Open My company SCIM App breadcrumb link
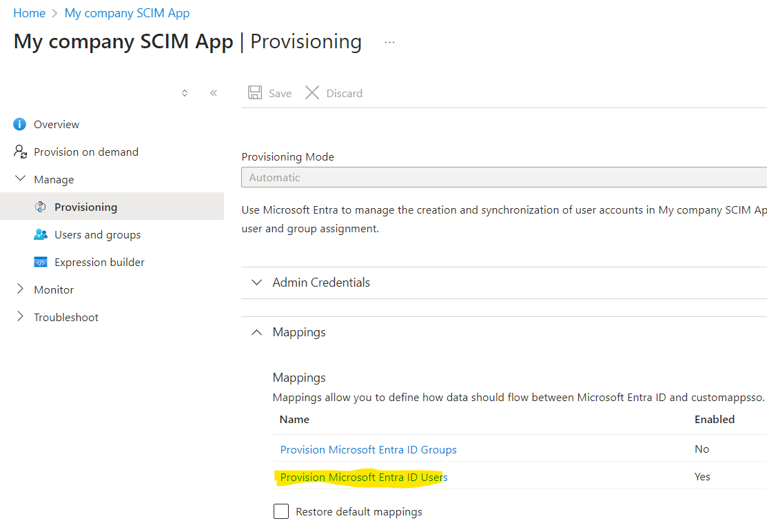The image size is (767, 532). 127,13
